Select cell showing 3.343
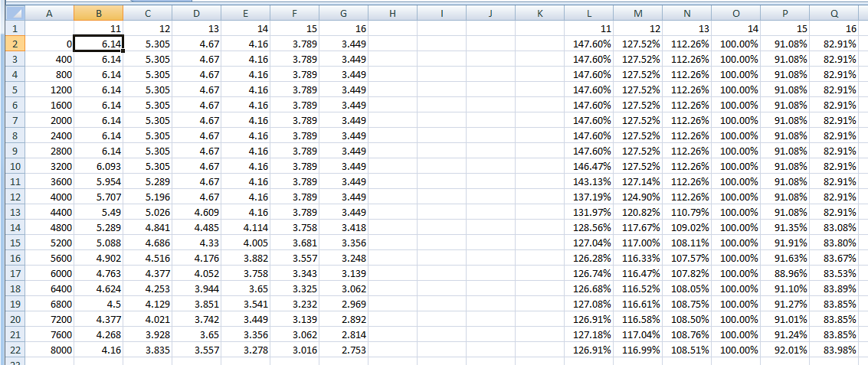868x365 pixels. click(x=294, y=273)
